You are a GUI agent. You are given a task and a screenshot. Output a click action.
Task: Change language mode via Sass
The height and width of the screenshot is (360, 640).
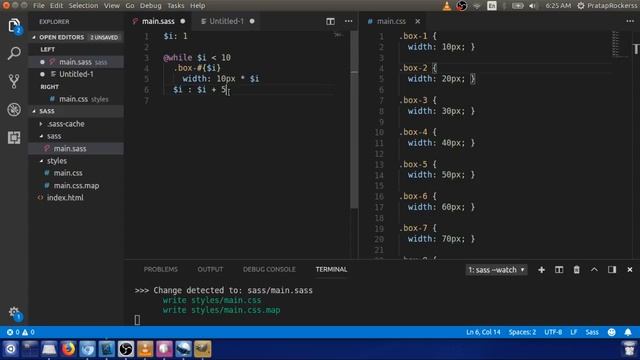(592, 332)
